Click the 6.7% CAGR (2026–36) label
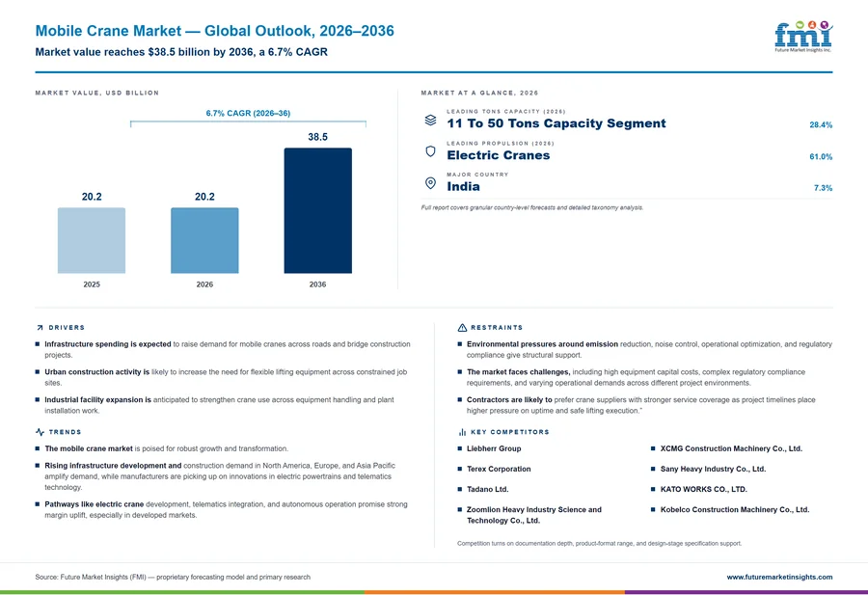Viewport: 868px width, 595px height. pyautogui.click(x=248, y=113)
